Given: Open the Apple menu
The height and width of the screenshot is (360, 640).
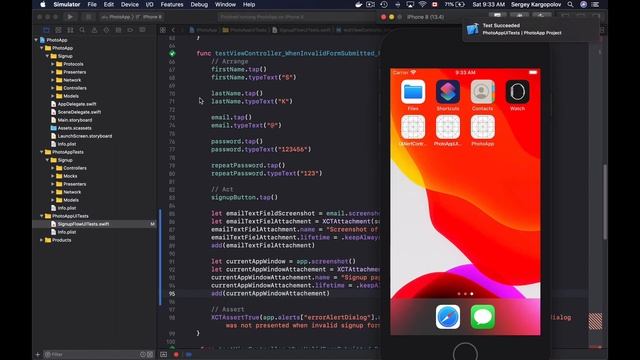Looking at the screenshot, I should (x=42, y=4).
